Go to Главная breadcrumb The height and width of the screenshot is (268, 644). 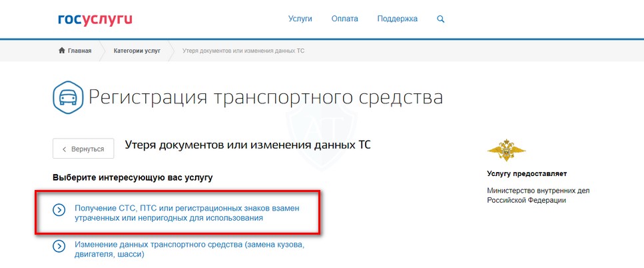pyautogui.click(x=80, y=51)
